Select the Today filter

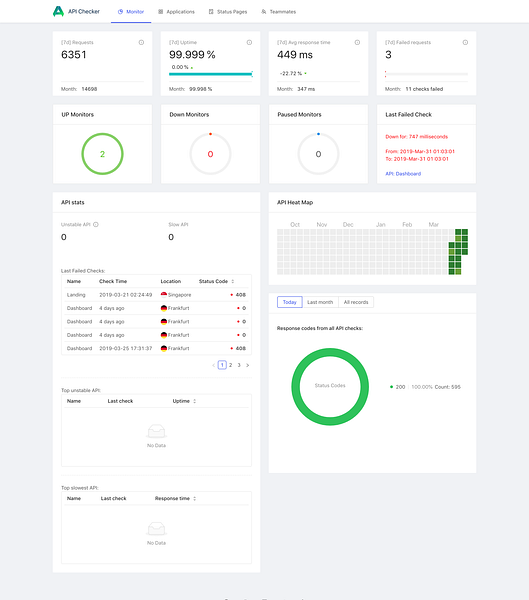pyautogui.click(x=290, y=302)
